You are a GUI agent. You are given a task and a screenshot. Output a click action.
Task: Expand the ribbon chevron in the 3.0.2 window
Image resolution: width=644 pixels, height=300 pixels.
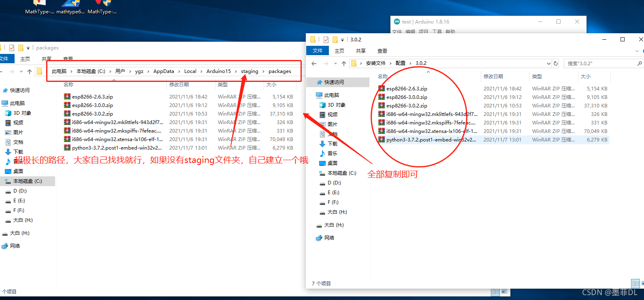(x=637, y=51)
